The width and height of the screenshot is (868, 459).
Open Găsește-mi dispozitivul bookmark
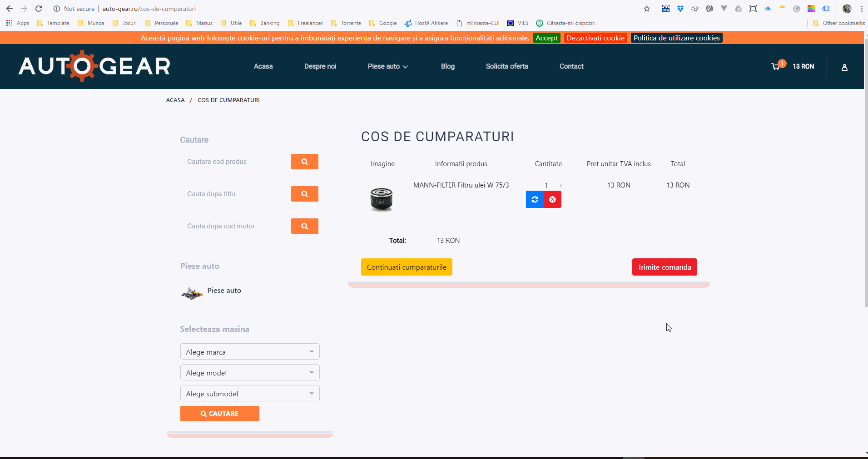(x=566, y=23)
